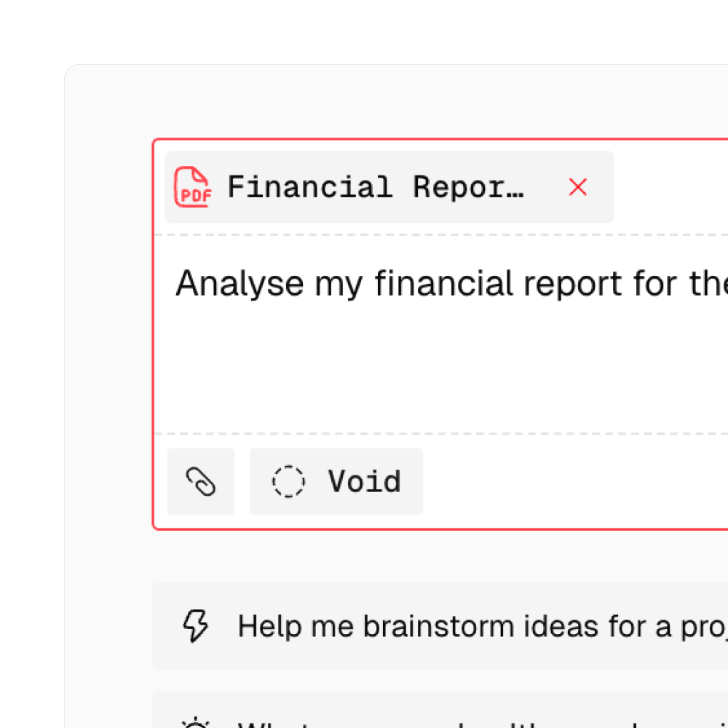Click empty space below the prompt text
The image size is (728, 728).
point(437,371)
